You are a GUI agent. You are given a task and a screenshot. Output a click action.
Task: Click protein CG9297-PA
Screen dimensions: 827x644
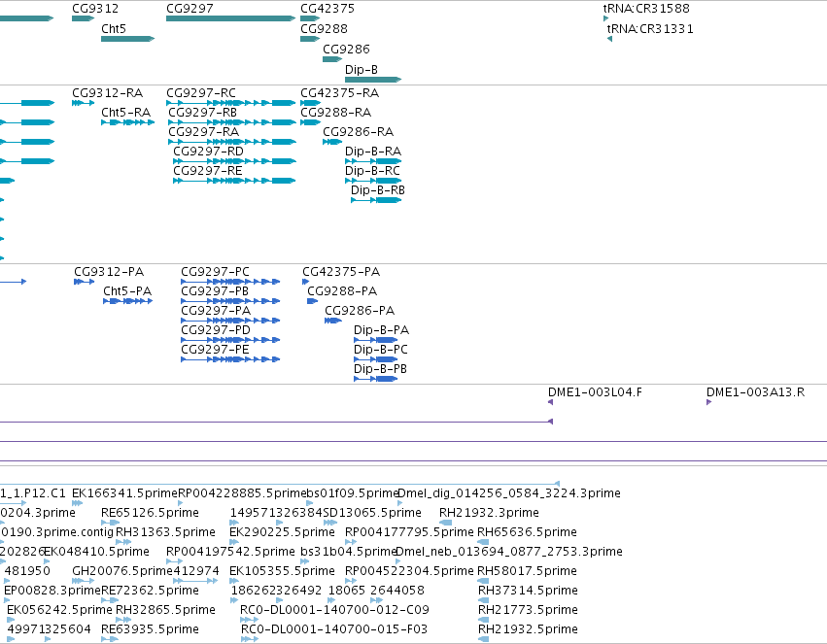[216, 312]
